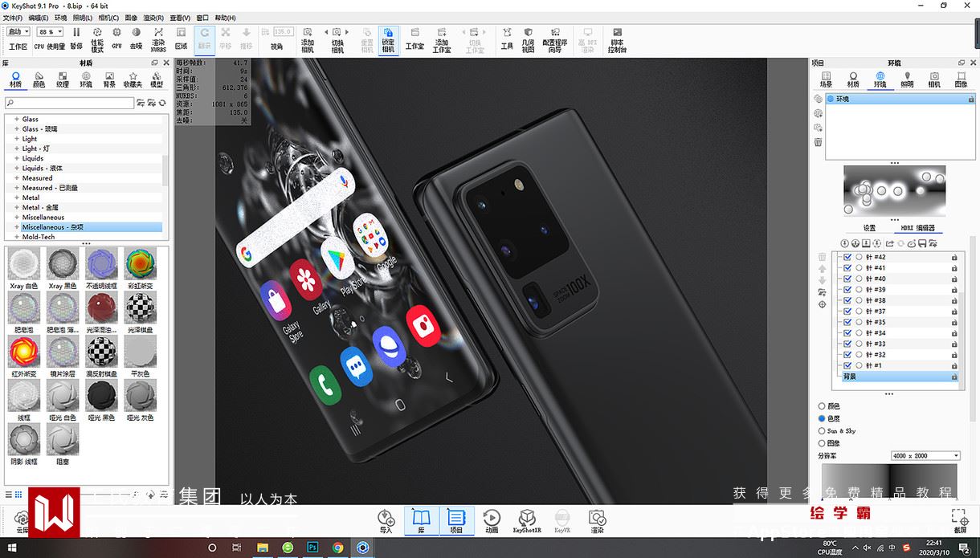This screenshot has width=980, height=558.
Task: Select the 图像 (Image) radio button
Action: (x=822, y=443)
